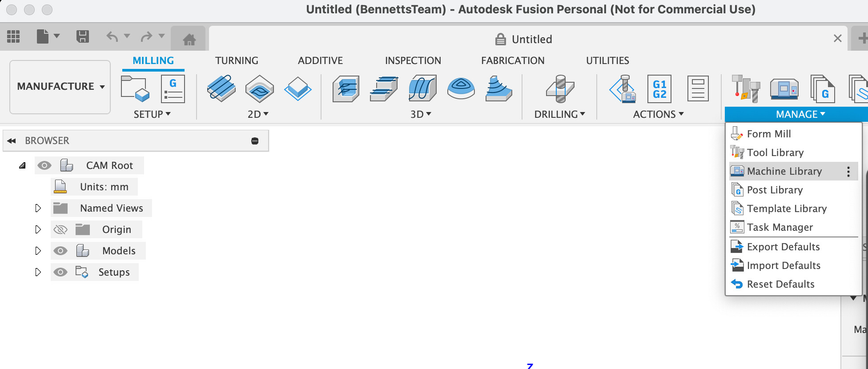Select the 2D Pocket tool
Screen dimensions: 868x369
259,88
